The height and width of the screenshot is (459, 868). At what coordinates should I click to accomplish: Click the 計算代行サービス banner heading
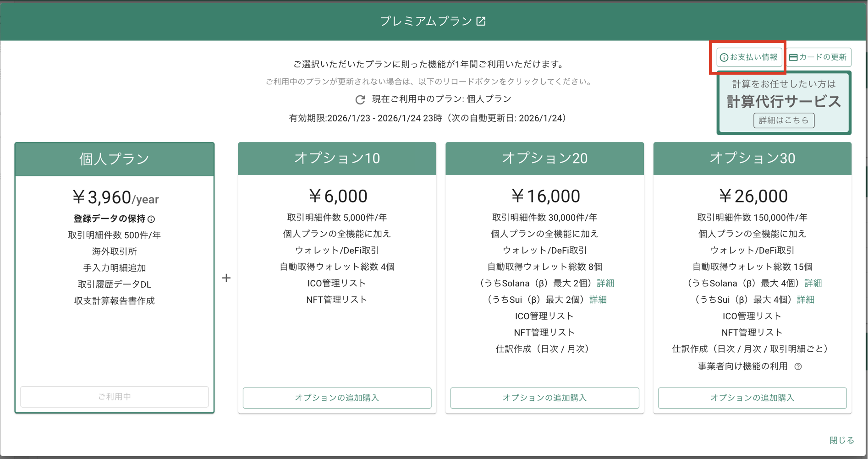click(784, 102)
